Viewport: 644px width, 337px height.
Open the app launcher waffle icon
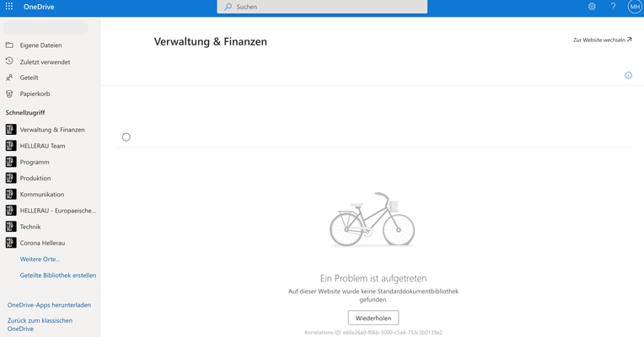pos(9,6)
